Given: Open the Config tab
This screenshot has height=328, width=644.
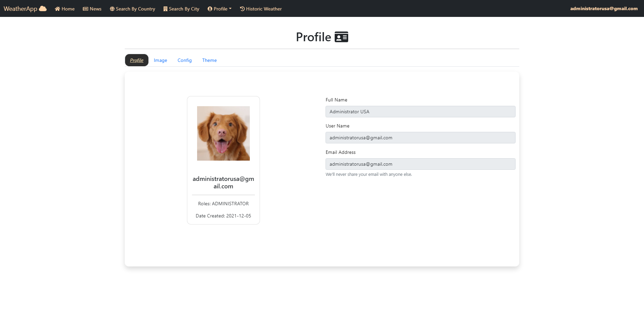Looking at the screenshot, I should coord(184,60).
